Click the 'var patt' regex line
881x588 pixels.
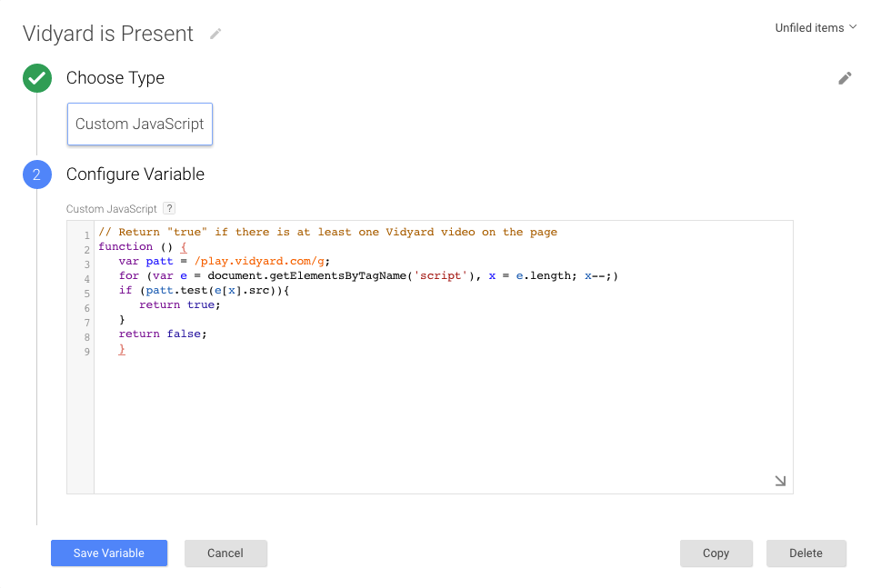point(225,261)
